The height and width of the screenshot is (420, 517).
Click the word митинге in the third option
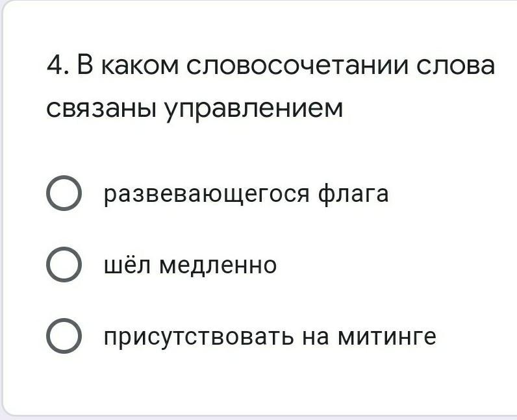pos(386,336)
